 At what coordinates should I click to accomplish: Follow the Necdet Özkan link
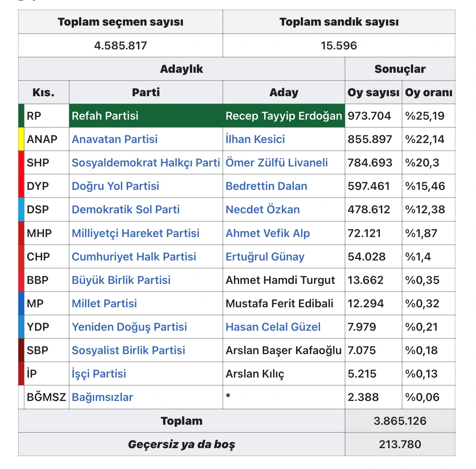(x=262, y=210)
